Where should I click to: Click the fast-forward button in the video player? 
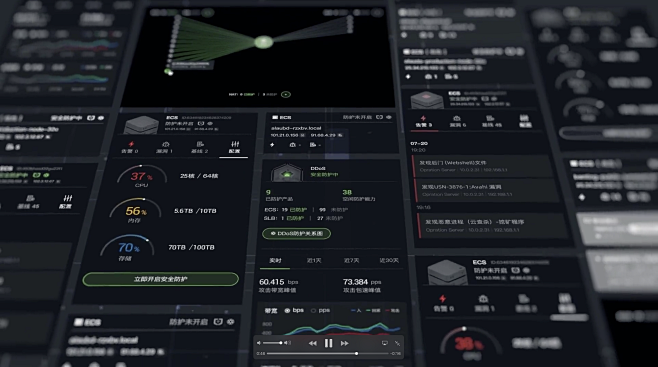tap(345, 344)
